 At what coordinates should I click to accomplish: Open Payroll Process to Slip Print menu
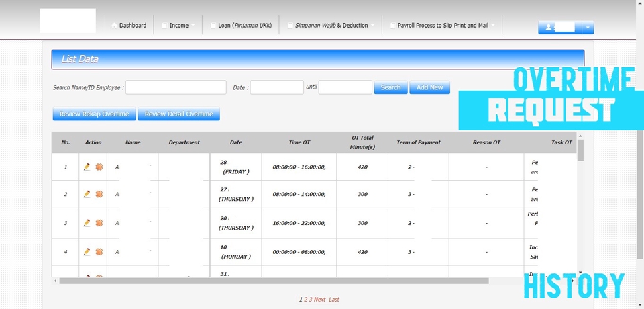pyautogui.click(x=443, y=25)
